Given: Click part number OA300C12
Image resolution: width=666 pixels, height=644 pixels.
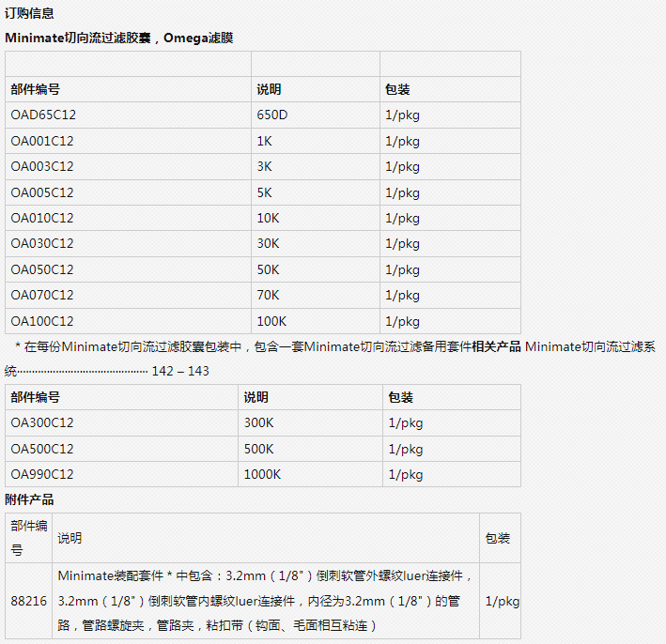Looking at the screenshot, I should pos(42,422).
